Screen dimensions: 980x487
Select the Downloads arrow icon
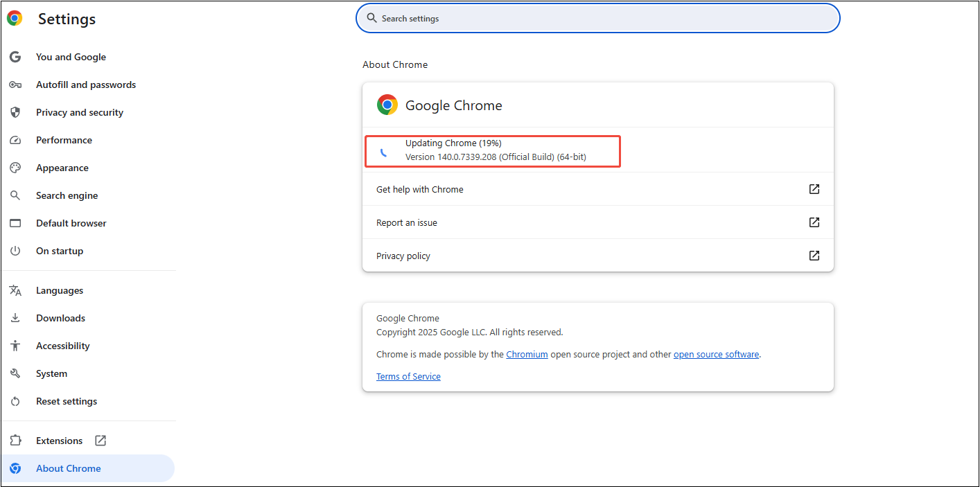click(15, 318)
